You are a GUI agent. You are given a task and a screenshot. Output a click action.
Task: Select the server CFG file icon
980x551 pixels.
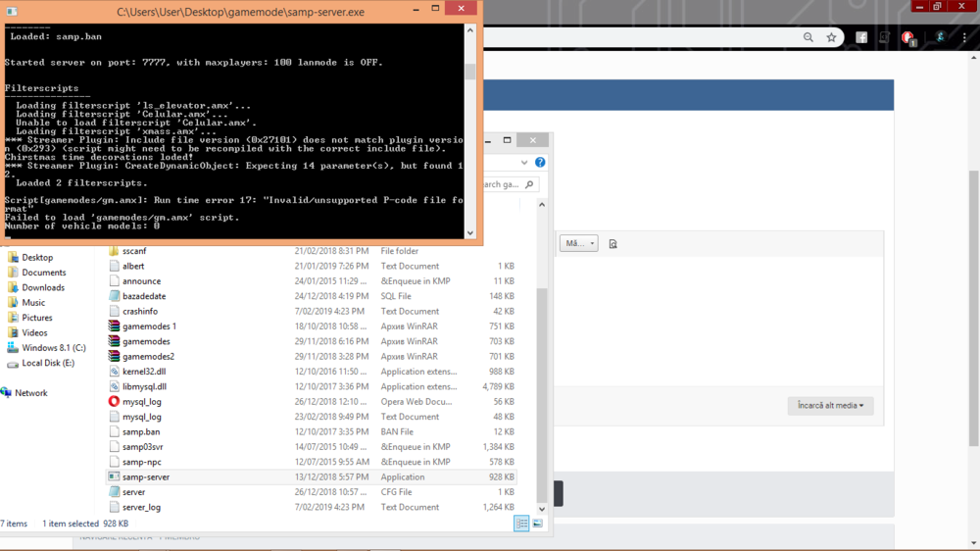(x=114, y=491)
